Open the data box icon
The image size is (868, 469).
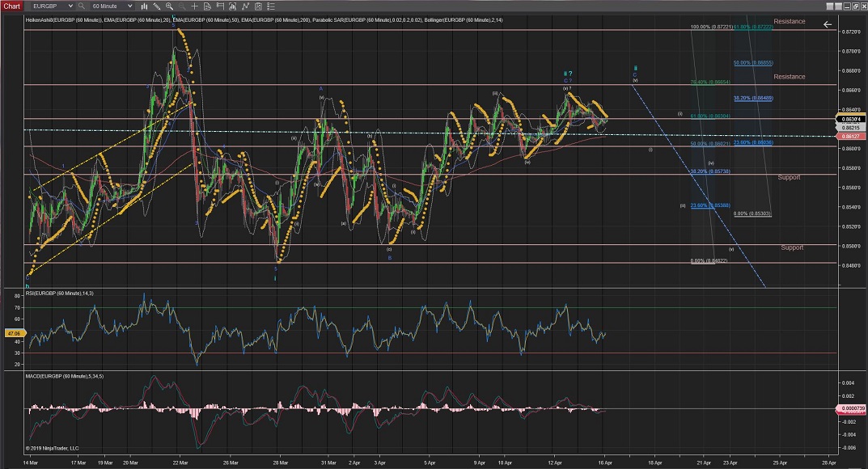click(207, 6)
